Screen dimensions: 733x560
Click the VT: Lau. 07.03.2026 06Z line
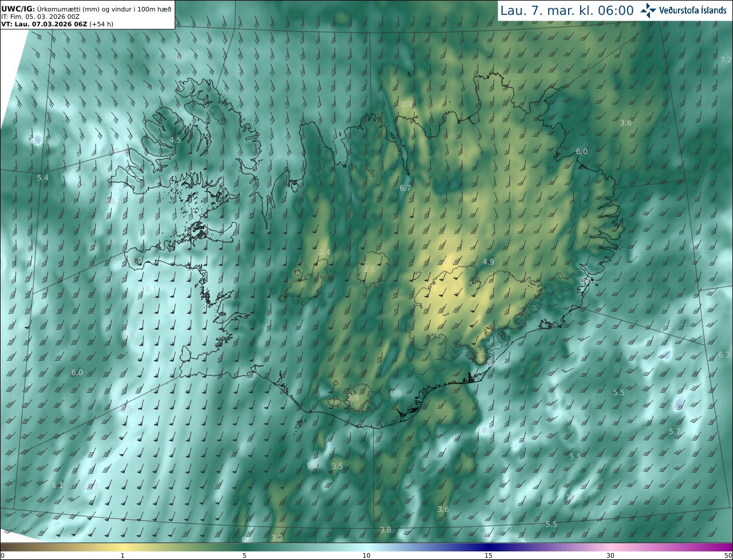[57, 24]
